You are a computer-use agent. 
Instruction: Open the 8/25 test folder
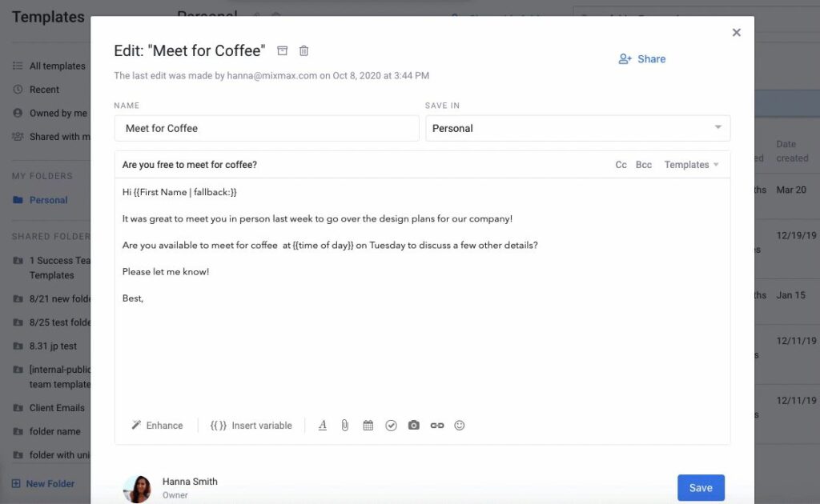tap(50, 322)
